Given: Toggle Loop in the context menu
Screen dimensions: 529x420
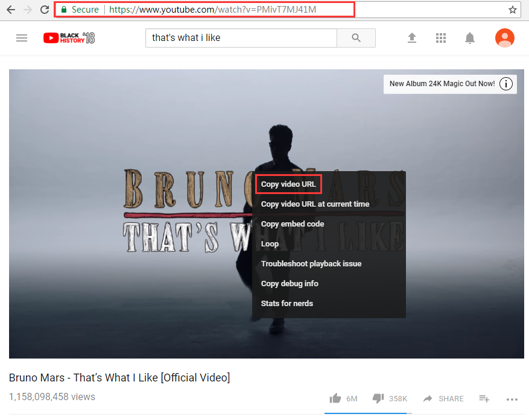Looking at the screenshot, I should 270,243.
